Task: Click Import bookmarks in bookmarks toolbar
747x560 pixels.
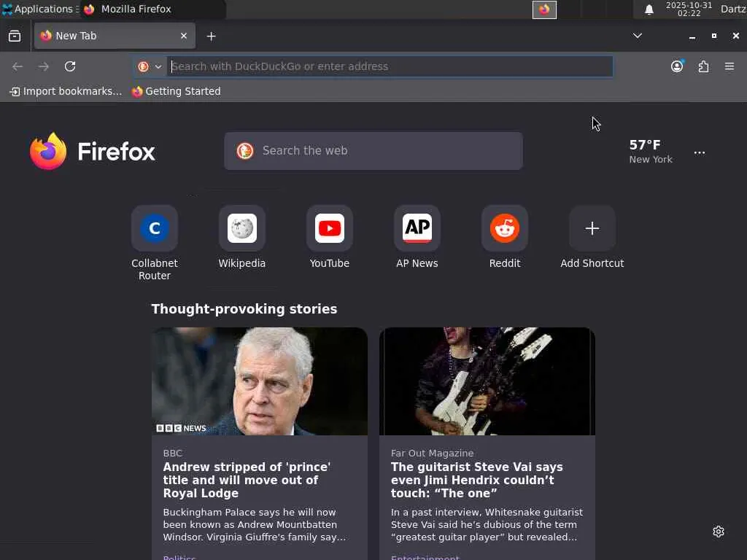Action: (66, 91)
